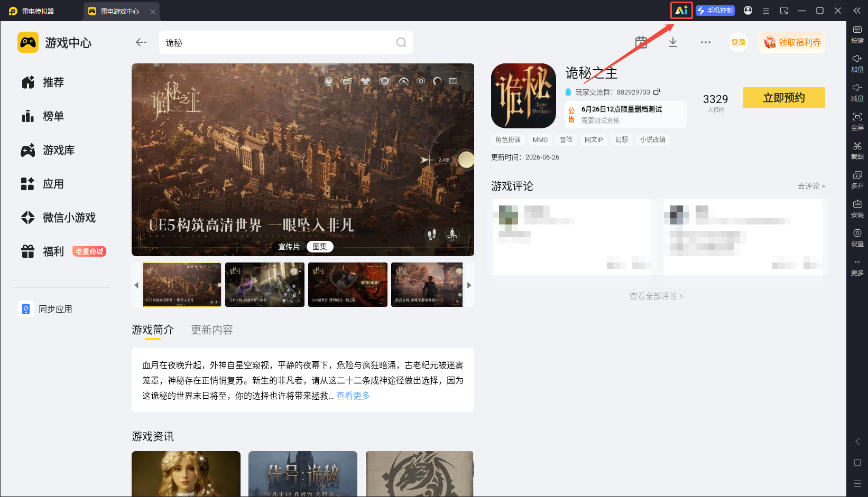Increase volume with 加量 icon
Screen dimensions: 868x497
(857, 64)
